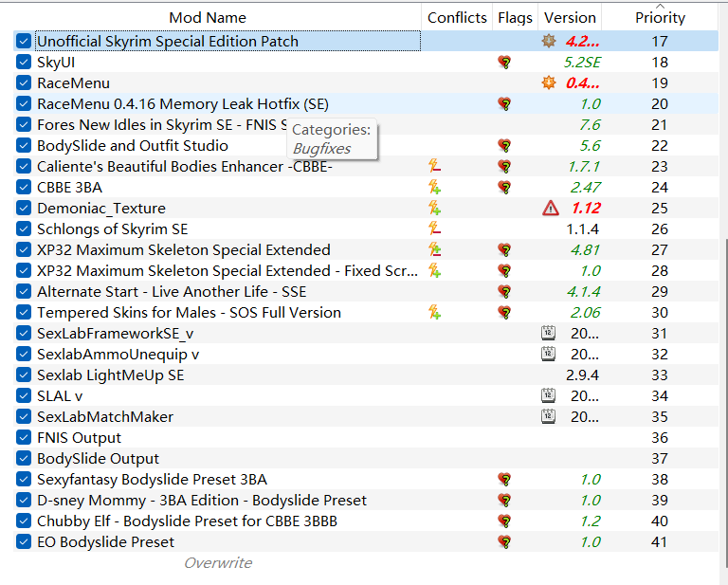Screen dimensions: 728x585
Task: Click the flag icon for BodySlide and Outfit Studio
Action: [x=504, y=146]
